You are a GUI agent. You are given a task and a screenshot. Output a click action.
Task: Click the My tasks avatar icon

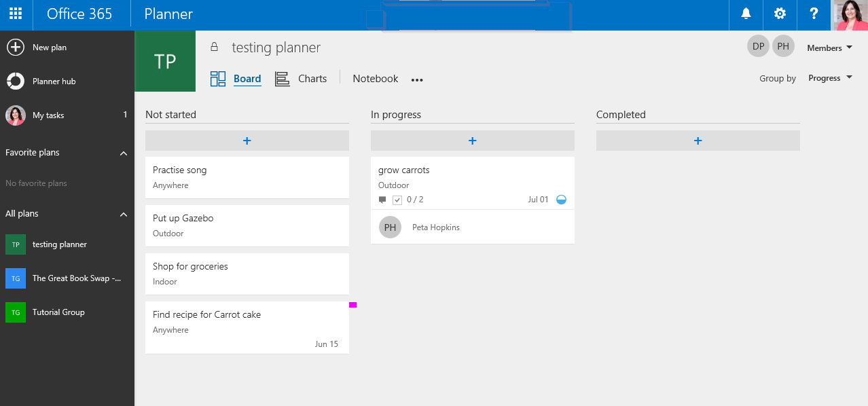pos(15,115)
